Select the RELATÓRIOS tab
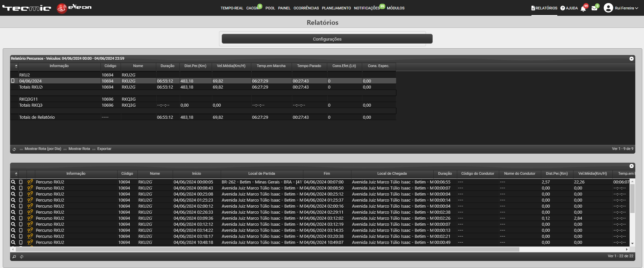Image resolution: width=644 pixels, height=268 pixels. (x=544, y=8)
